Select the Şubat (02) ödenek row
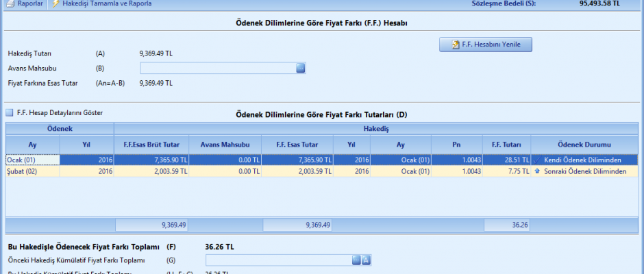 tap(33, 171)
